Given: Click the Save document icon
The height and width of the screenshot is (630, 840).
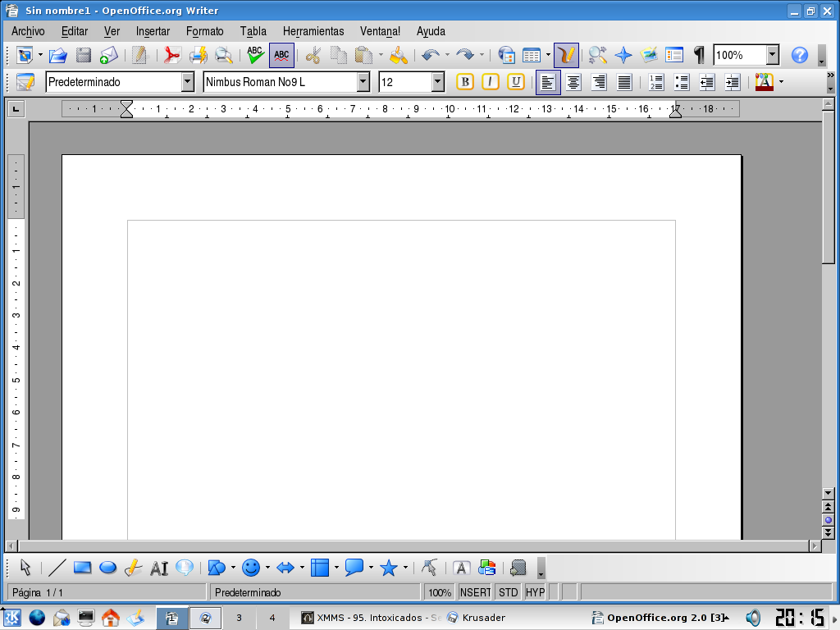Looking at the screenshot, I should pyautogui.click(x=84, y=56).
